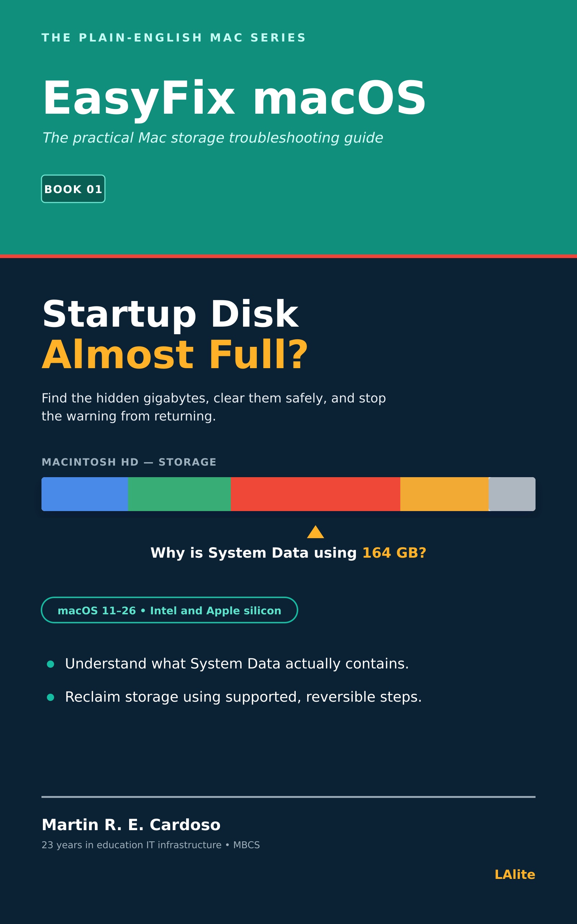Click the yellow triangle pointer icon
The height and width of the screenshot is (924, 577).
point(316,532)
